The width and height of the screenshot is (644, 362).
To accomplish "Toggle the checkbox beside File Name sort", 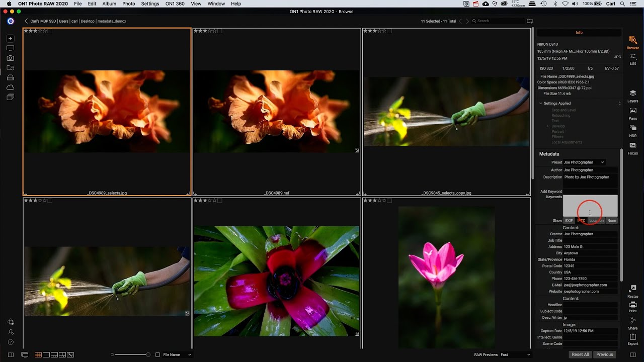I will click(x=157, y=355).
